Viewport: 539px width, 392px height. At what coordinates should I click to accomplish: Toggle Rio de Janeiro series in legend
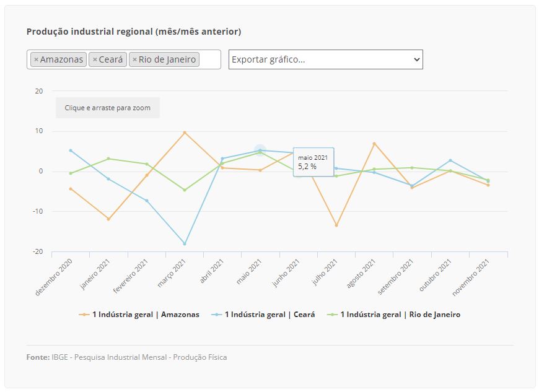(x=400, y=315)
